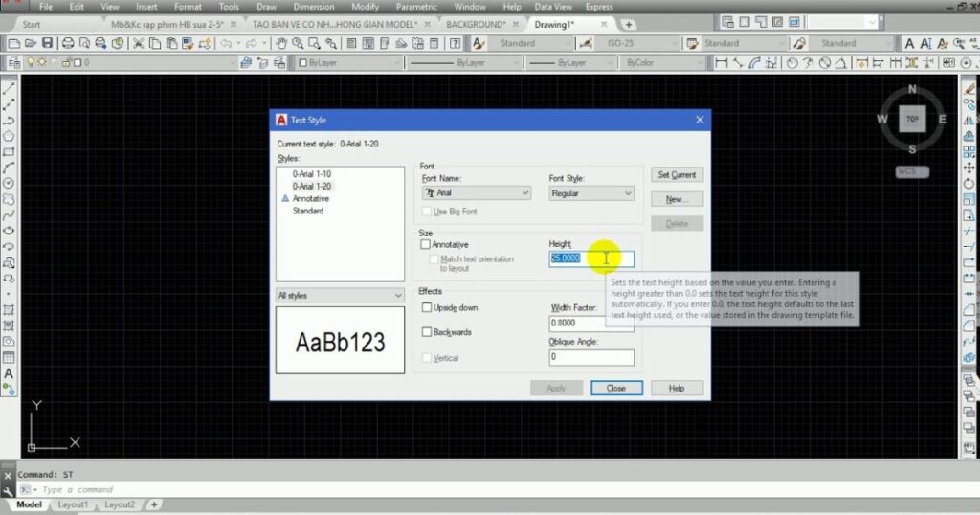Image resolution: width=980 pixels, height=515 pixels.
Task: Check the Upside down effect
Action: point(427,307)
